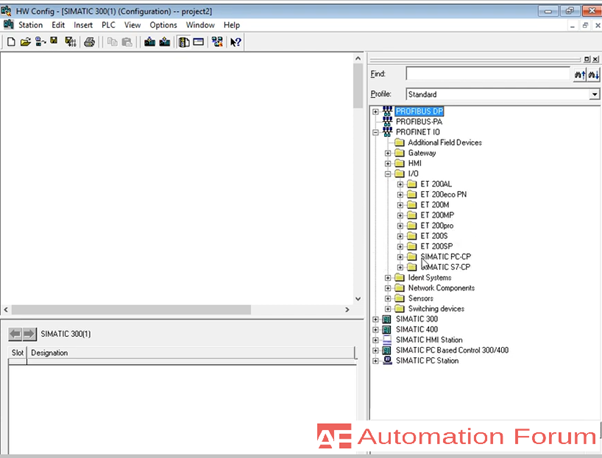This screenshot has height=458, width=602.
Task: Expand the SIMATIC 300 node
Action: (x=375, y=319)
